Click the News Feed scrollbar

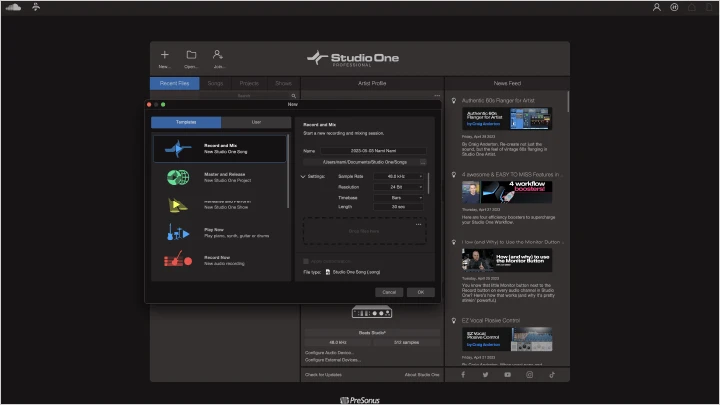pyautogui.click(x=568, y=101)
